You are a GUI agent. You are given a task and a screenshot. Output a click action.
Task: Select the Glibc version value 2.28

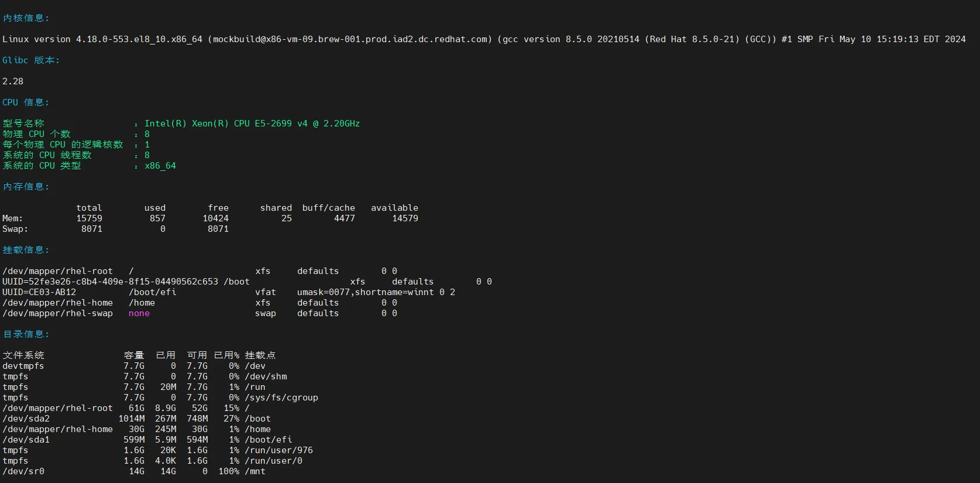point(13,81)
